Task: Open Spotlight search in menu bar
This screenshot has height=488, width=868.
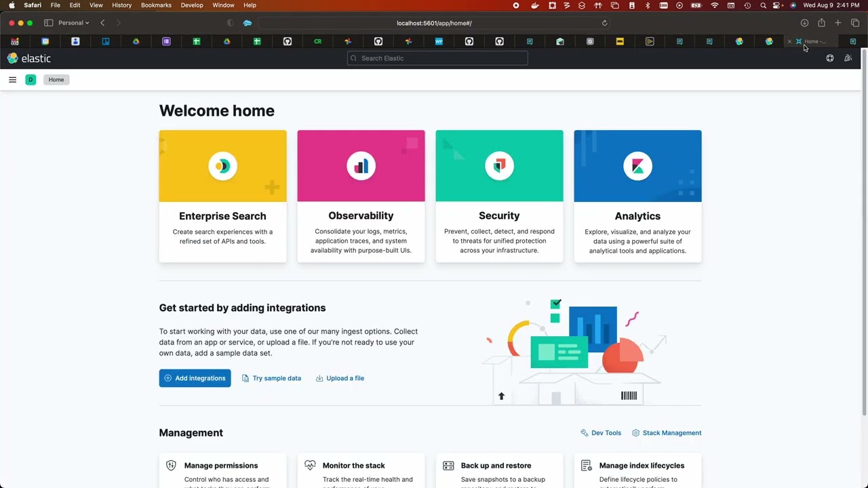Action: click(764, 5)
